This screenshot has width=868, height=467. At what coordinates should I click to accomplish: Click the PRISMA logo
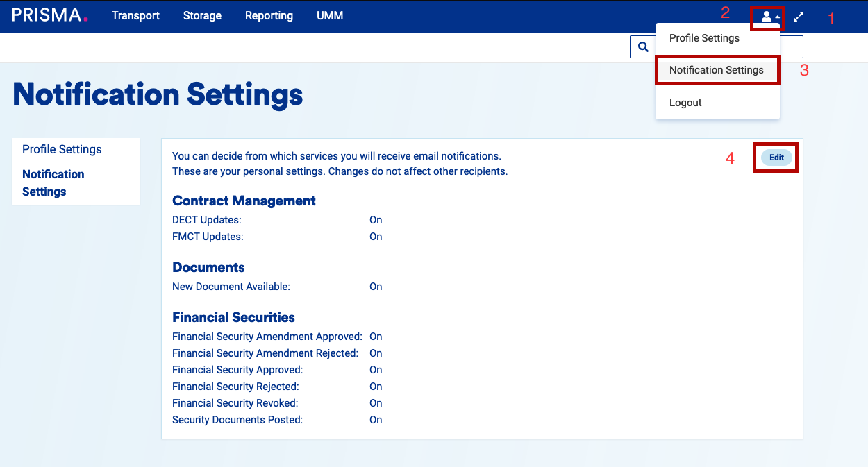click(50, 15)
